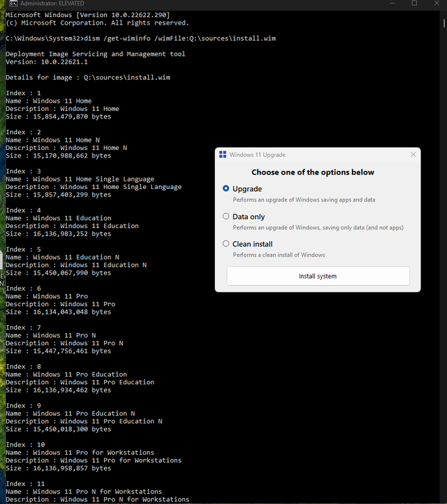This screenshot has height=504, width=447.
Task: Click 'Size : 15,447,756,461 bytes' line
Action: [58, 351]
